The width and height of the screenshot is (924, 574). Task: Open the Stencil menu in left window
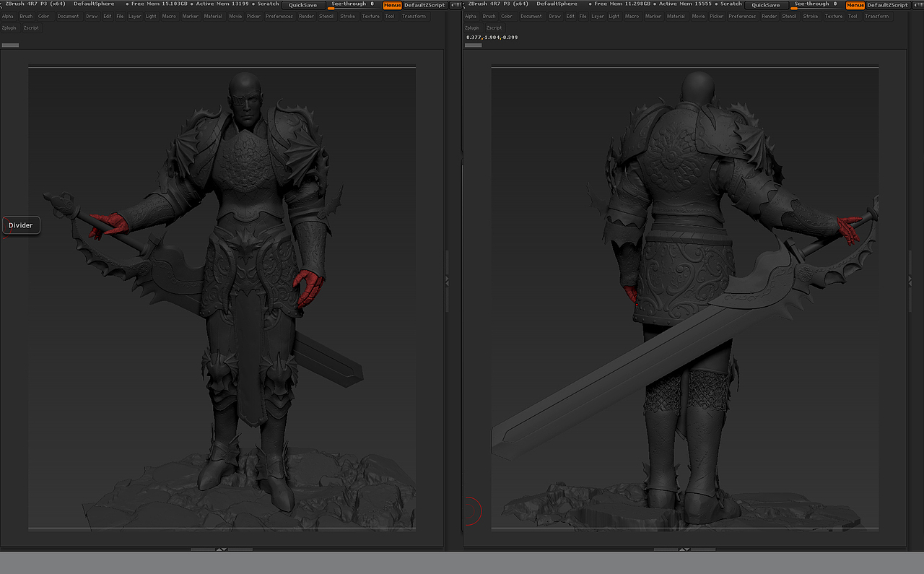(326, 16)
